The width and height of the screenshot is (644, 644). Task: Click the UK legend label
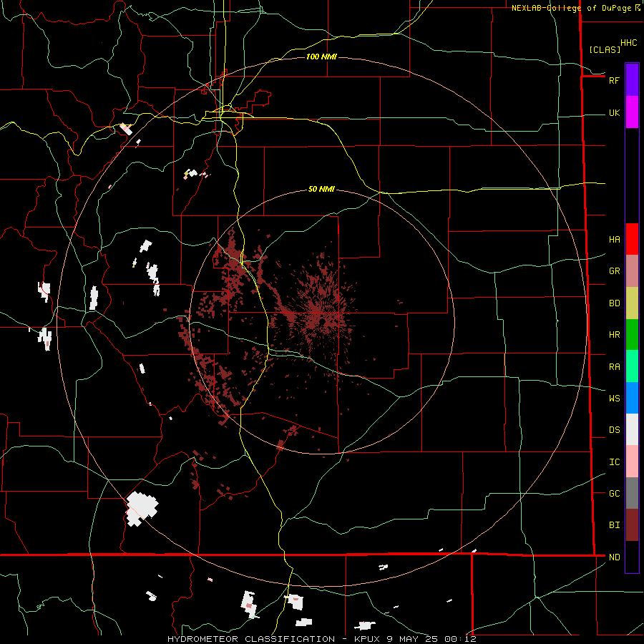[x=614, y=113]
